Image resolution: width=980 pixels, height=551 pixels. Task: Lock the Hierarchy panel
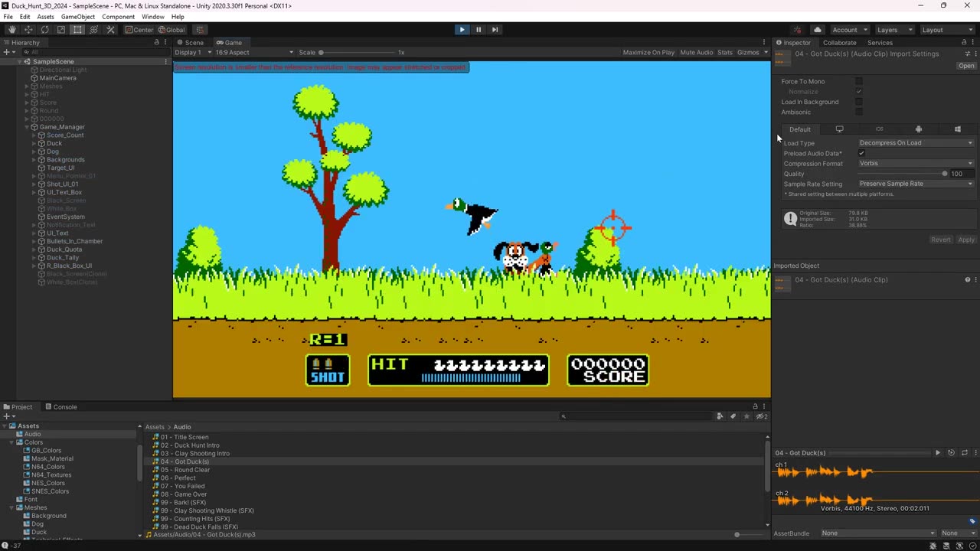click(157, 43)
